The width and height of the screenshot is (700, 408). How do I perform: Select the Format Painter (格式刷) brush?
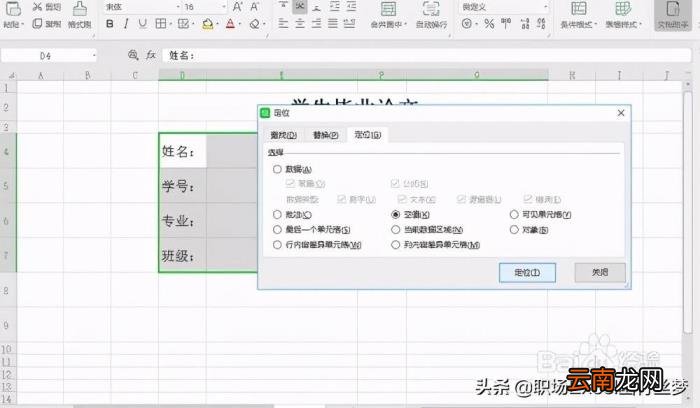point(80,8)
